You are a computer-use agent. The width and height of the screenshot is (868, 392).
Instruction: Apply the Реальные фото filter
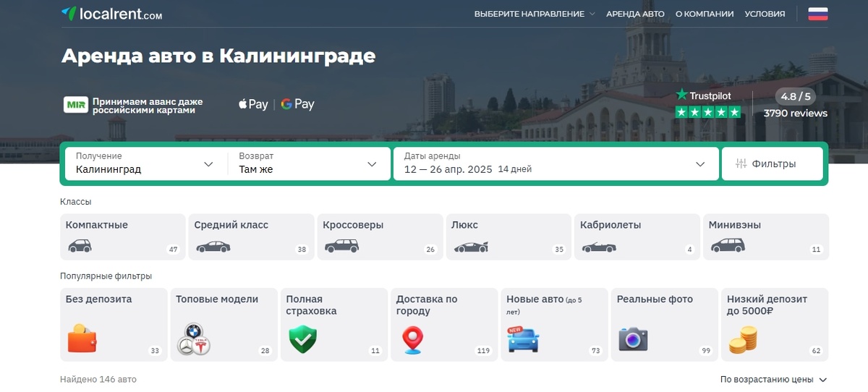tap(665, 325)
